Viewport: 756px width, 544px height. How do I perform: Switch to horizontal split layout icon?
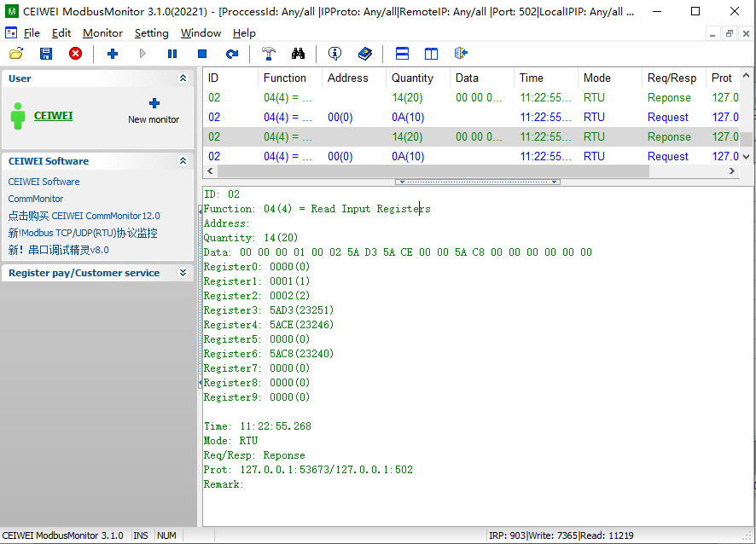[402, 54]
